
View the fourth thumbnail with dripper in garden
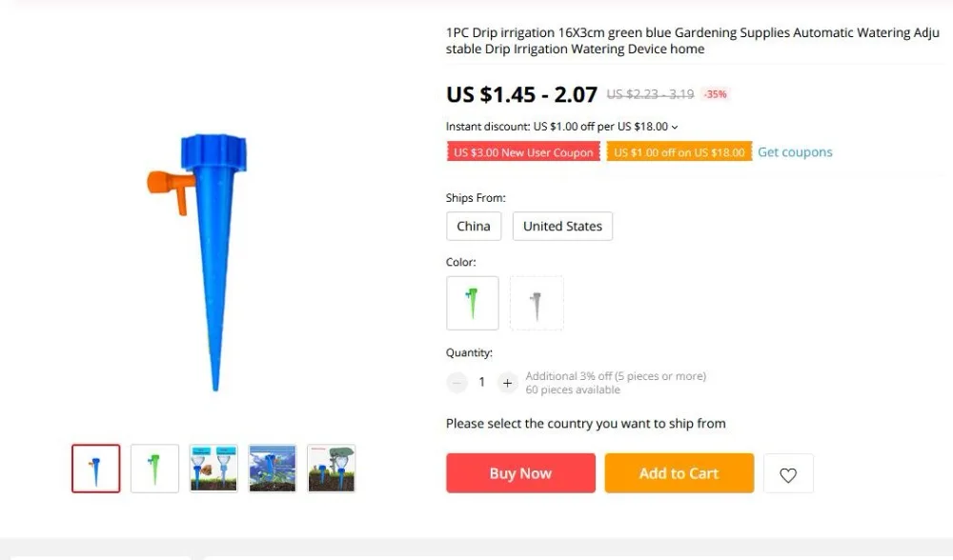273,469
